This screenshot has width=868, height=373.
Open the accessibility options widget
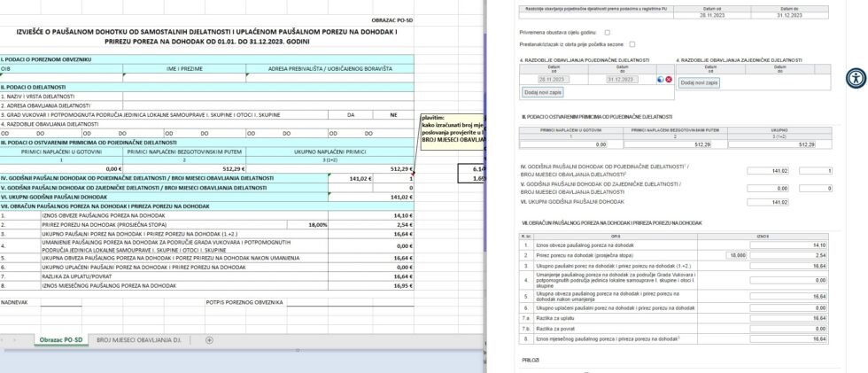pos(855,77)
